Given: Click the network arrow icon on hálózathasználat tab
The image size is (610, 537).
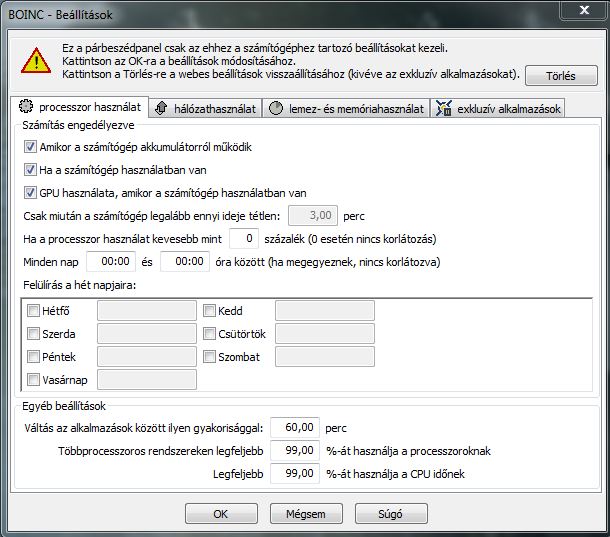Looking at the screenshot, I should tap(161, 108).
